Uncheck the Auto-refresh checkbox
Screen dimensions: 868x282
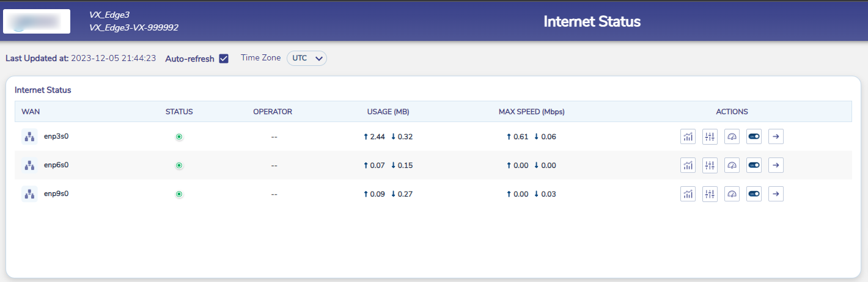224,59
